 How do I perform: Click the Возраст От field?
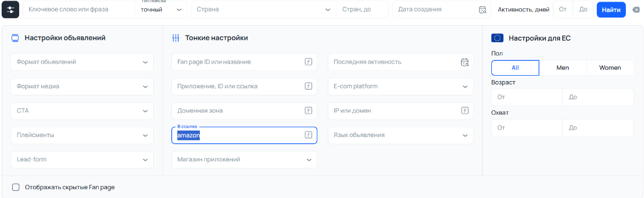pyautogui.click(x=527, y=97)
